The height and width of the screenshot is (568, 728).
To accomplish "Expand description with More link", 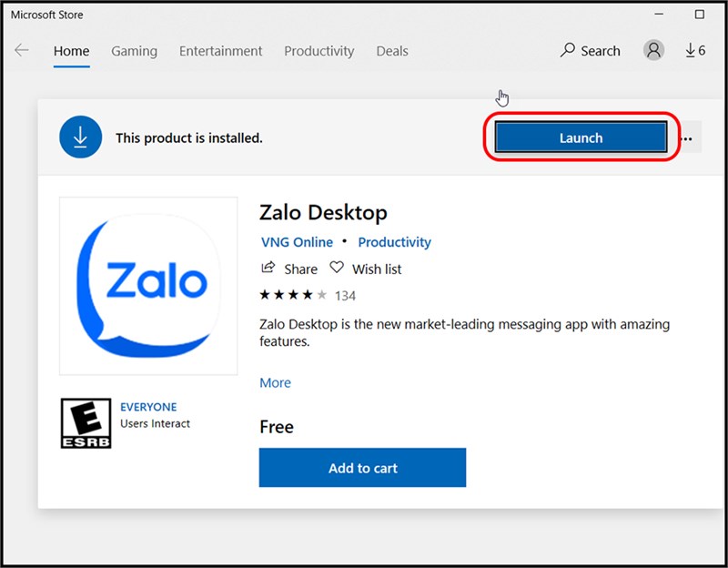I will tap(275, 383).
